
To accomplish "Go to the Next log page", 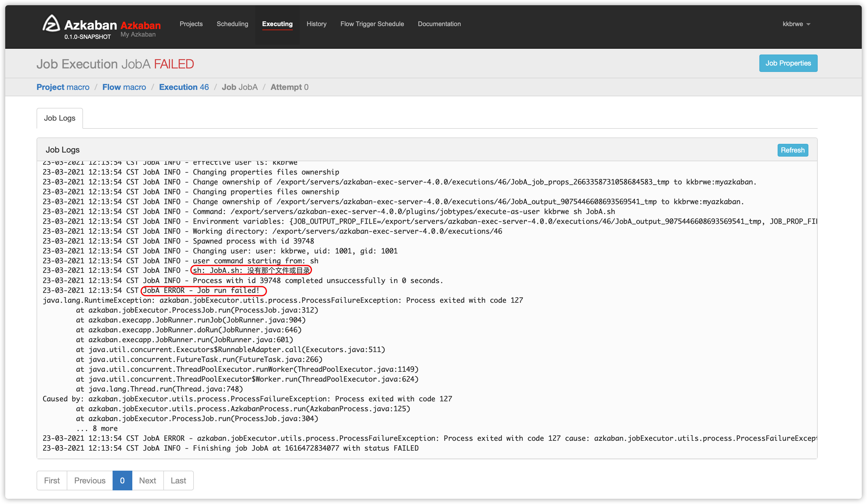I will point(148,480).
